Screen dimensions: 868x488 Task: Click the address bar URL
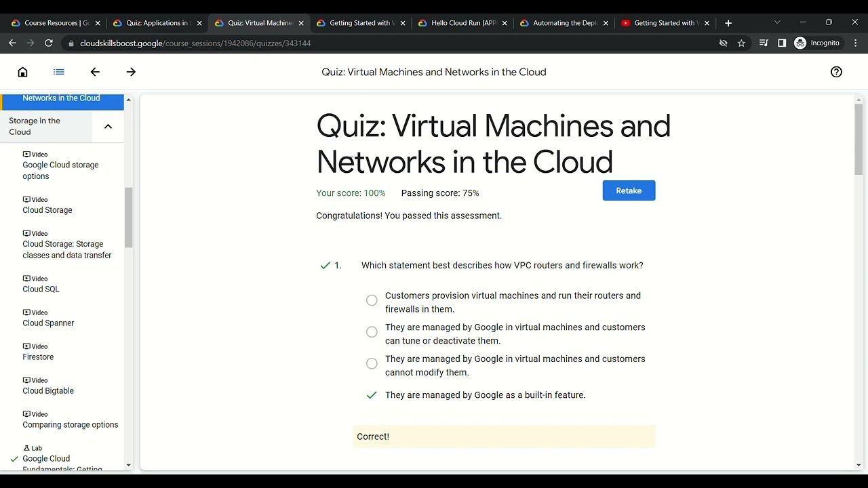point(195,43)
